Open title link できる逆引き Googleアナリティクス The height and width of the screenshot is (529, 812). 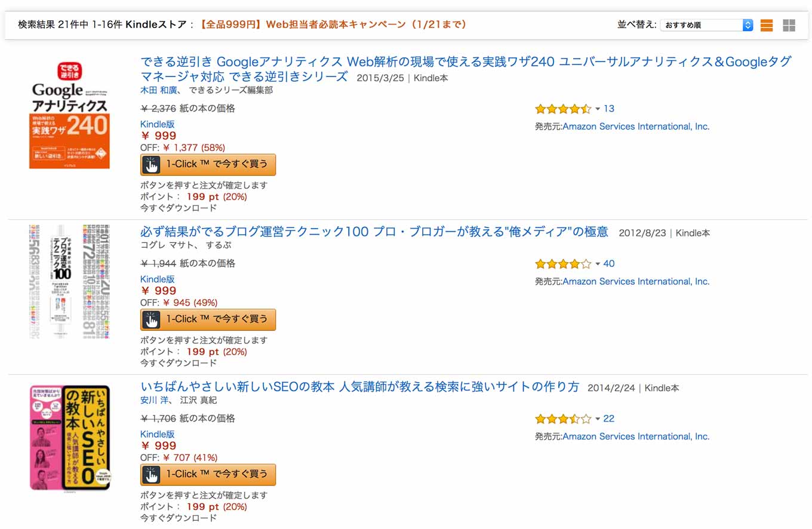click(466, 69)
